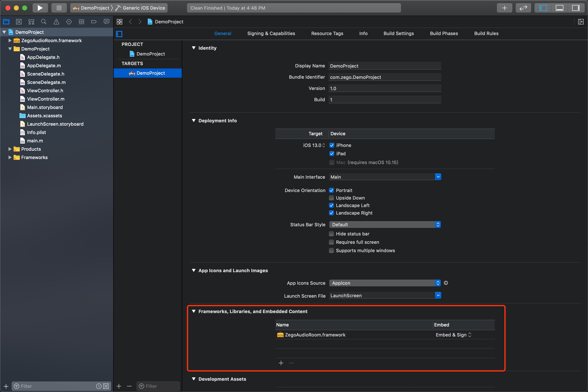This screenshot has width=588, height=392.
Task: Change iOS 13.0 deployment target
Action: coord(314,145)
